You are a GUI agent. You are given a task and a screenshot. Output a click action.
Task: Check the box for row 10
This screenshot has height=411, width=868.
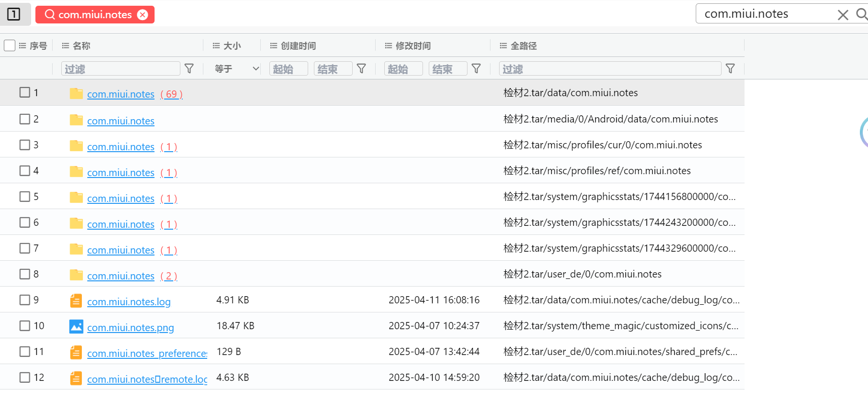[25, 325]
